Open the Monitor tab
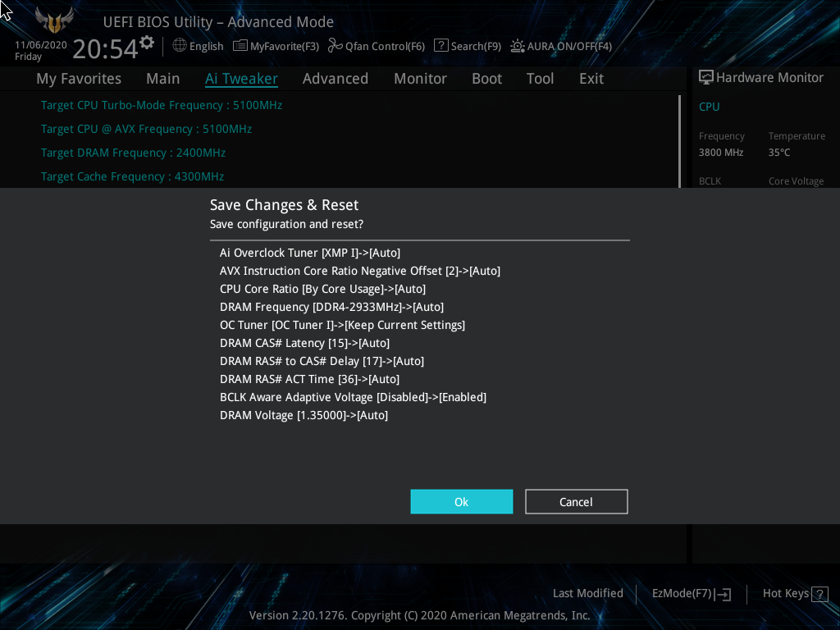840x630 pixels. point(421,79)
